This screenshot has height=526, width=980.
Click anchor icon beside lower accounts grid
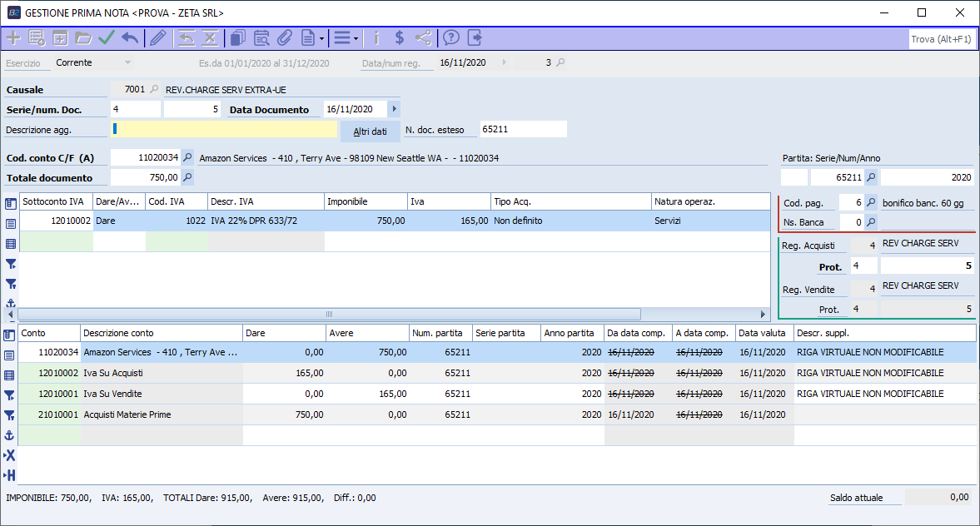[x=10, y=435]
